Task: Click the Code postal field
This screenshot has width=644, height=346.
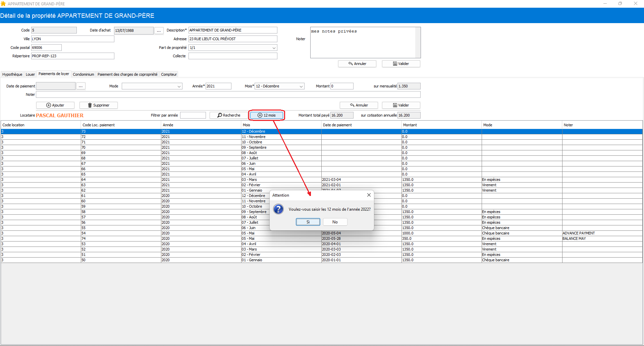Action: tap(46, 48)
